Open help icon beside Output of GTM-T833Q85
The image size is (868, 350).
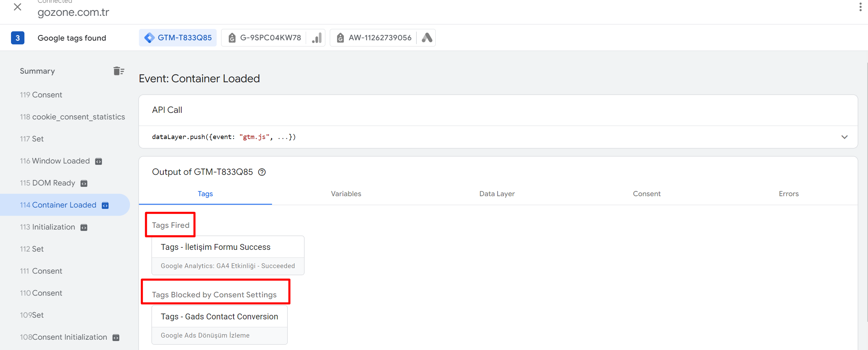[262, 172]
